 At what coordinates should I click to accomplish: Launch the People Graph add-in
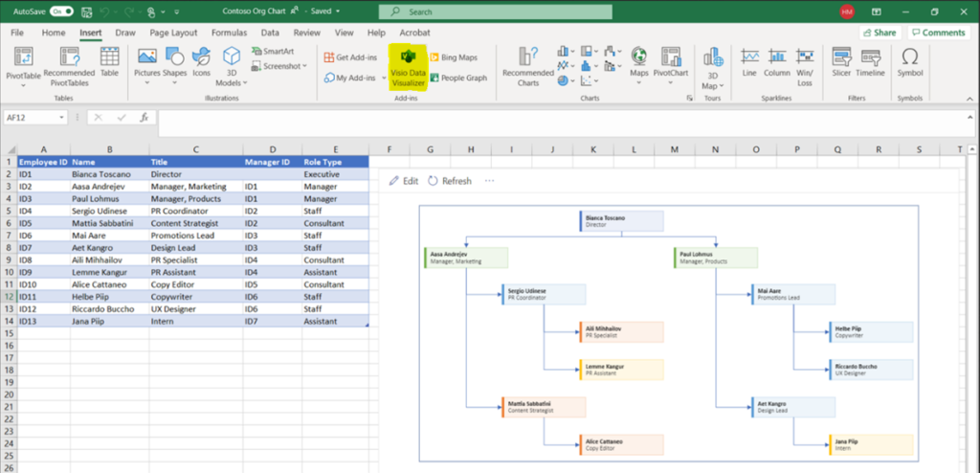tap(458, 79)
